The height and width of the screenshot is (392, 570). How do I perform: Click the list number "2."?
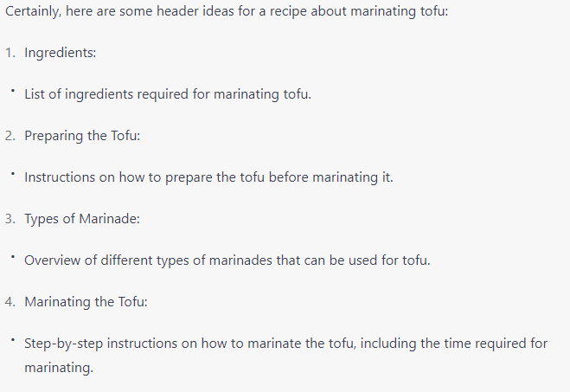pos(10,136)
